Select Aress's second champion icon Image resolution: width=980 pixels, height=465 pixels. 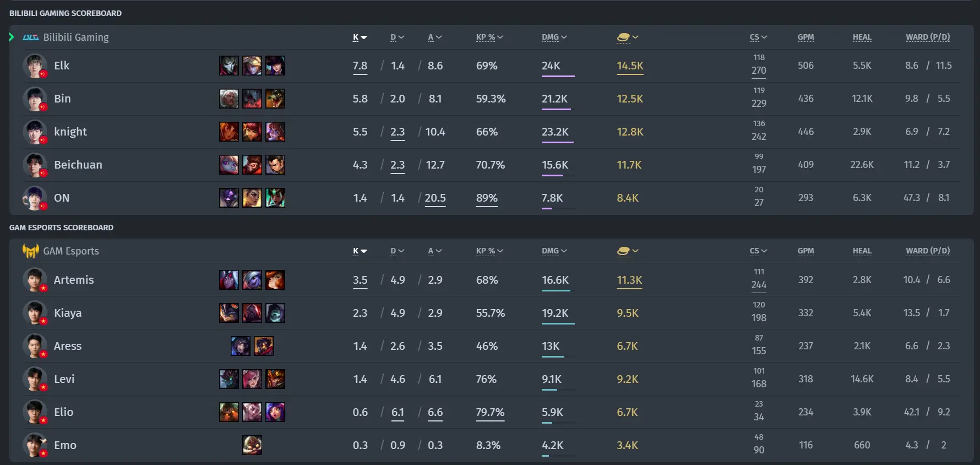pos(264,346)
